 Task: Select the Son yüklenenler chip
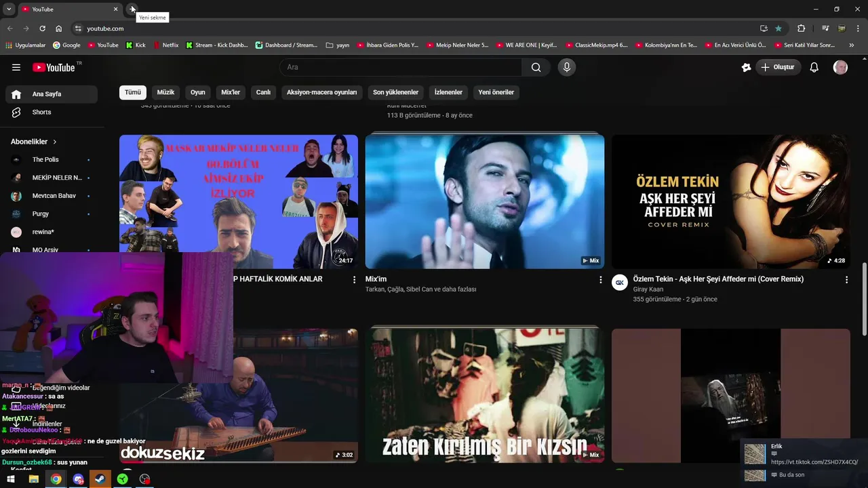pyautogui.click(x=395, y=92)
